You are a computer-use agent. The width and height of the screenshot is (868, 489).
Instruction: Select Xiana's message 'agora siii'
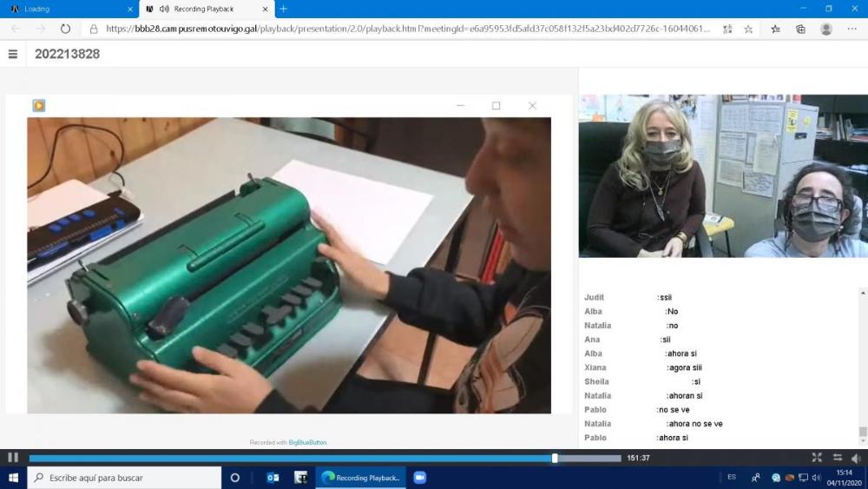coord(684,367)
